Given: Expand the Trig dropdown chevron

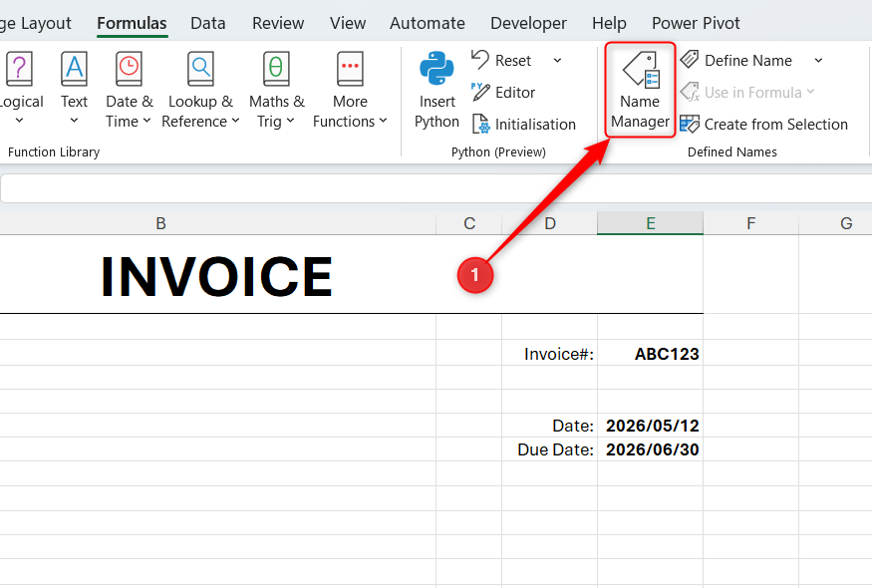Looking at the screenshot, I should (290, 121).
